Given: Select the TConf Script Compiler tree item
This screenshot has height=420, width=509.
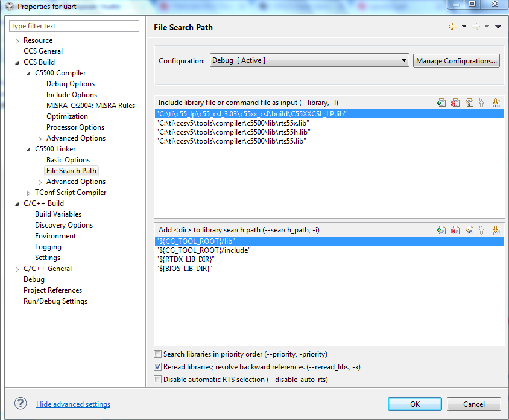Looking at the screenshot, I should point(71,192).
